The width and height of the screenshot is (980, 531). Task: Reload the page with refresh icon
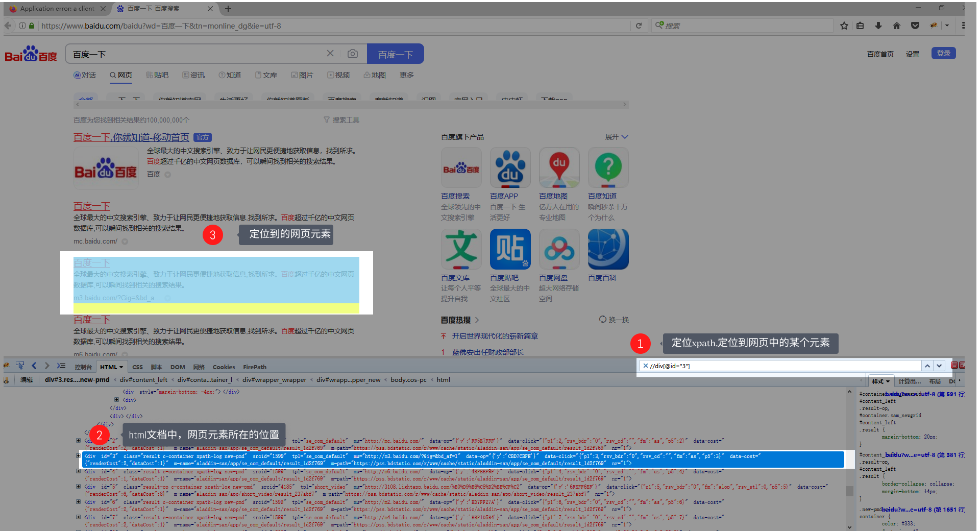[x=639, y=26]
